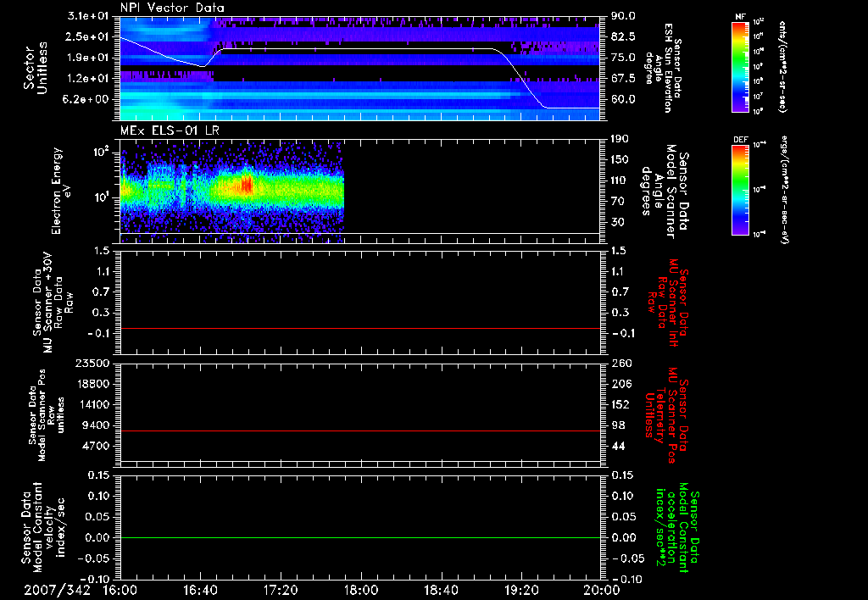
Task: Click the 6.2e+00 sector tick value
Action: (x=87, y=99)
